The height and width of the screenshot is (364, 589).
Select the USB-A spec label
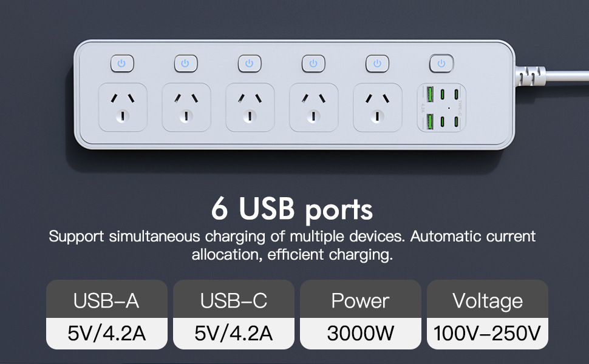[107, 300]
